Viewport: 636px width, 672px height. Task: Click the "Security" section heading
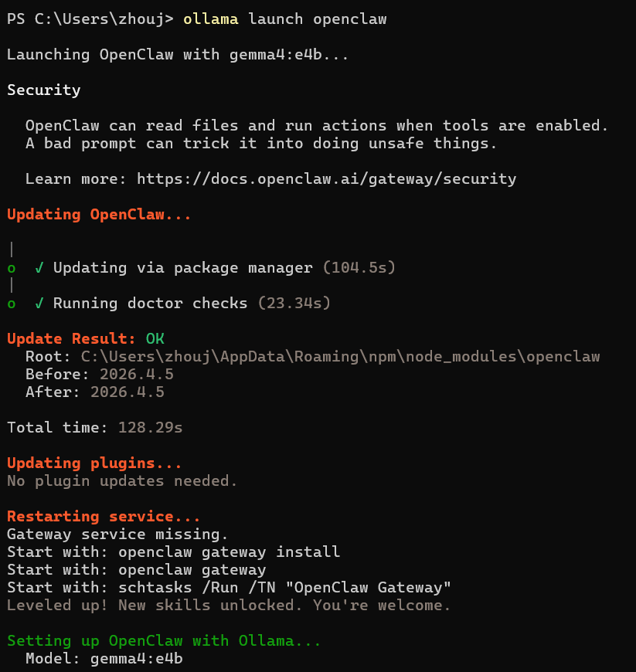[44, 90]
